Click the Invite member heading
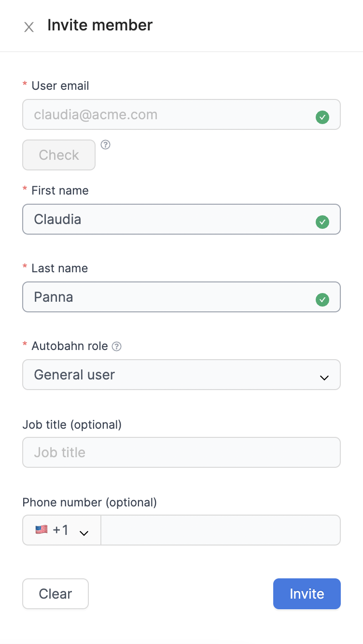This screenshot has height=644, width=363. [x=100, y=25]
